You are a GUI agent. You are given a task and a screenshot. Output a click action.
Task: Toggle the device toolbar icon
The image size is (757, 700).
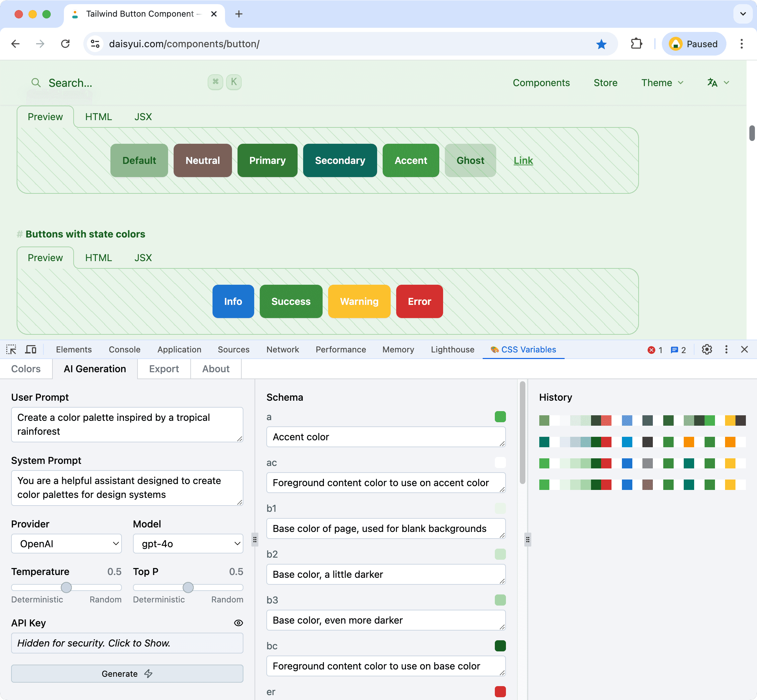31,349
